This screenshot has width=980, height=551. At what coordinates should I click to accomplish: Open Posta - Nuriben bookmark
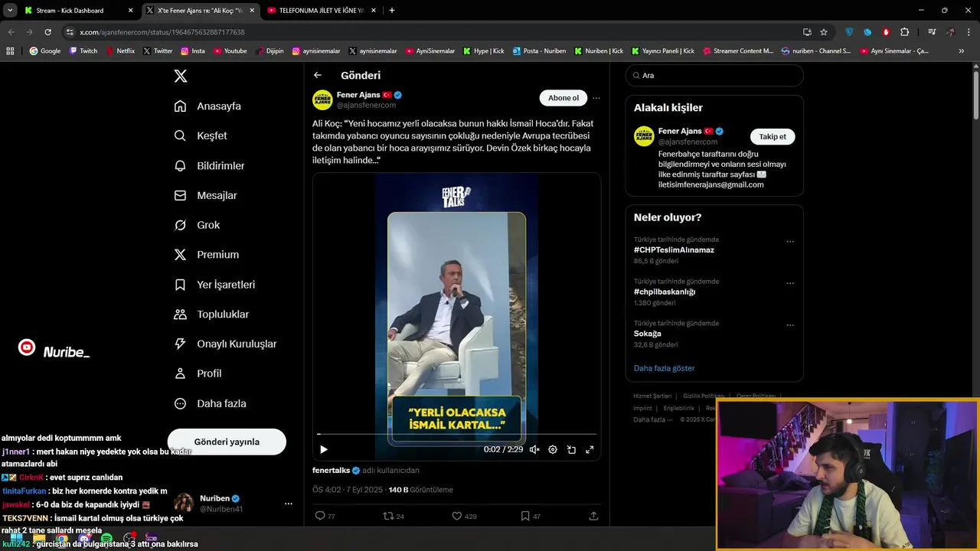coord(539,51)
